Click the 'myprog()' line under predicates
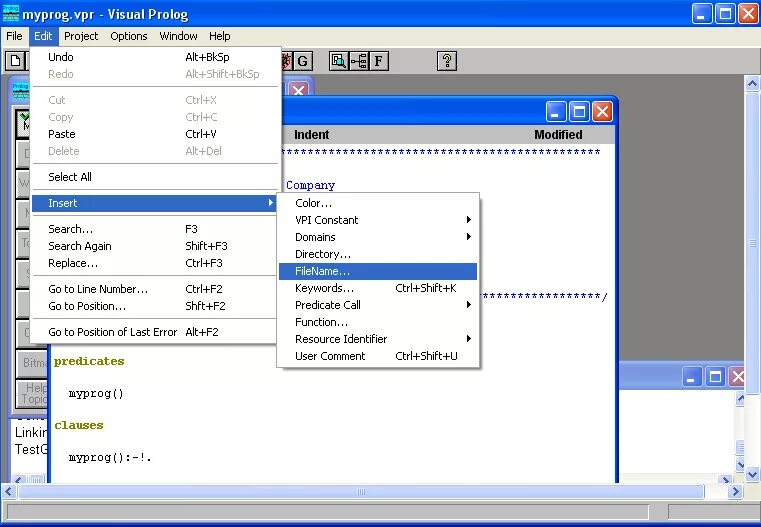 tap(96, 393)
